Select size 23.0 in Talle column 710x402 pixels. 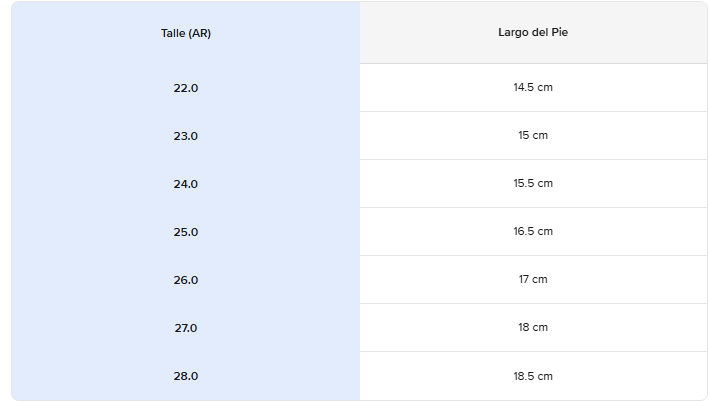pos(186,136)
